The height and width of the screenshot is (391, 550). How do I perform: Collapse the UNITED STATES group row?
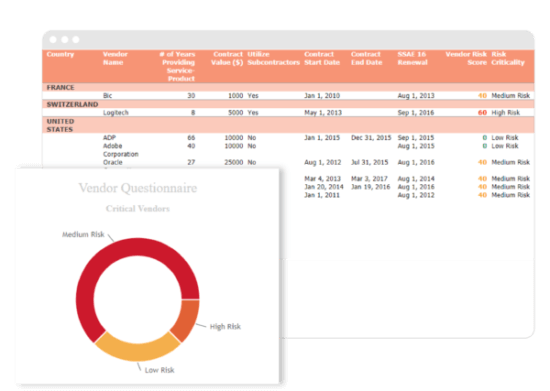[x=288, y=125]
